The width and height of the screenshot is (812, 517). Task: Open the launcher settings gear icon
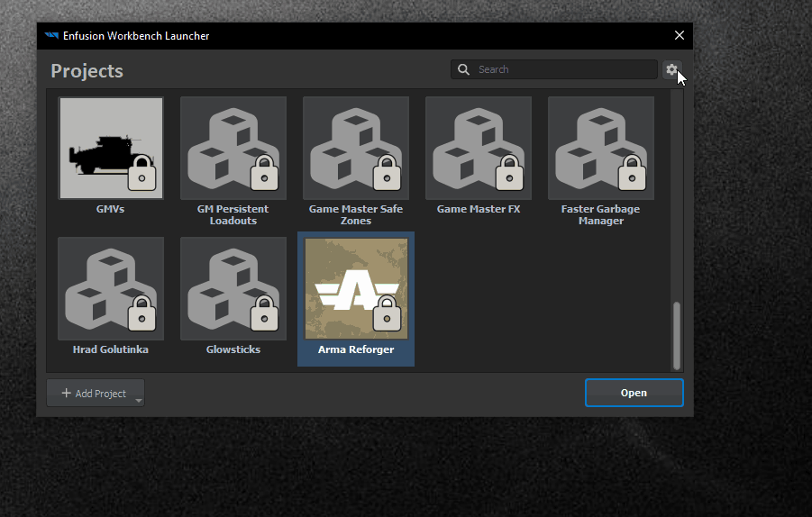671,69
